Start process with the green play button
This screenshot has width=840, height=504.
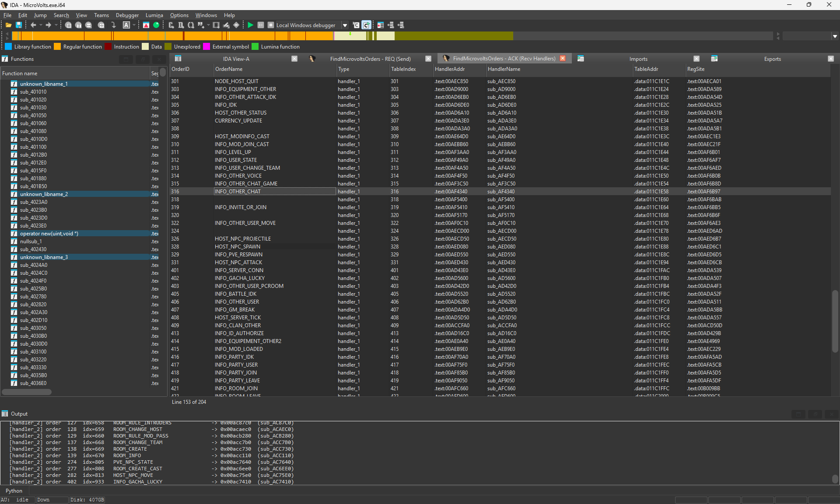pyautogui.click(x=250, y=25)
